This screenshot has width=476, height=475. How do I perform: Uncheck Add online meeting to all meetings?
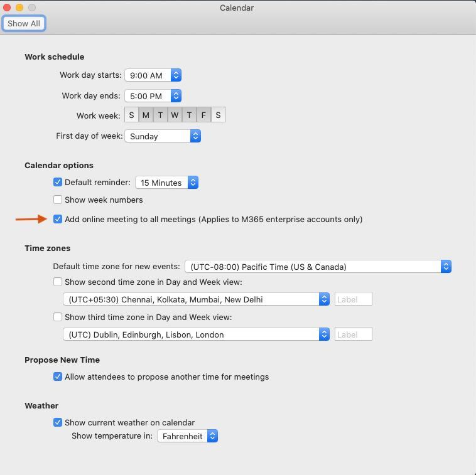click(58, 219)
